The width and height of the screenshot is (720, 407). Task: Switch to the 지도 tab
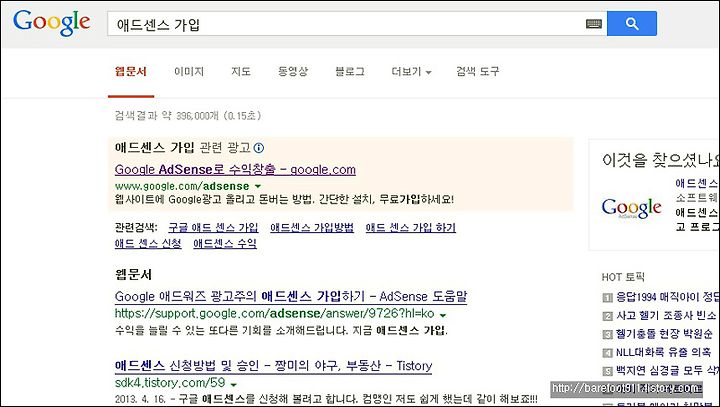click(x=241, y=72)
